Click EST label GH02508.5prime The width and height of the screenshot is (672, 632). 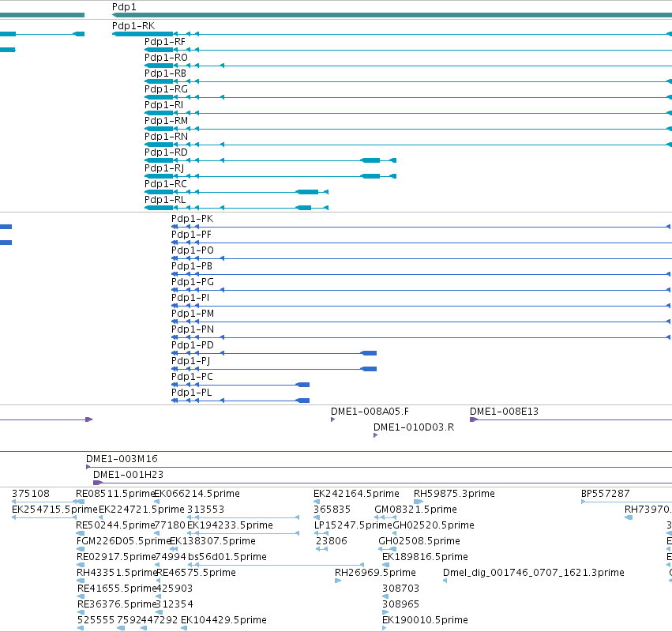click(x=419, y=541)
